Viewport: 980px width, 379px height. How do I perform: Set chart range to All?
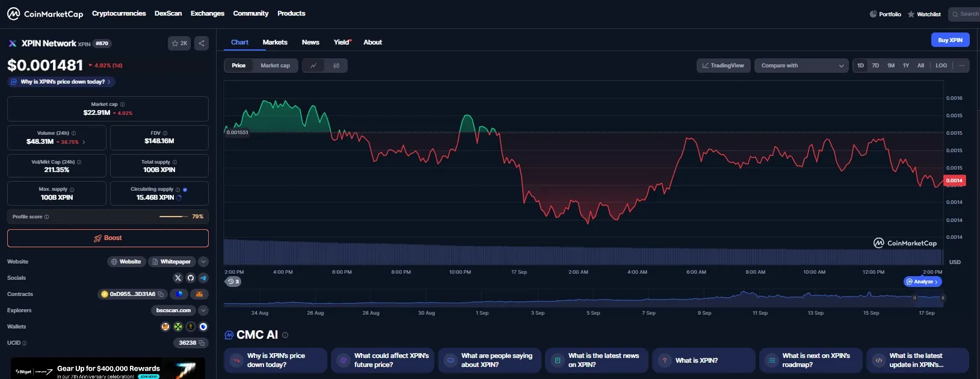[920, 66]
